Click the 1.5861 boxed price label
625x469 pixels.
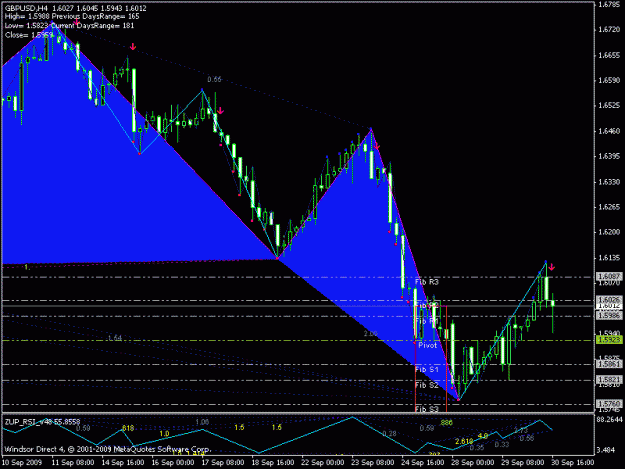(x=610, y=364)
